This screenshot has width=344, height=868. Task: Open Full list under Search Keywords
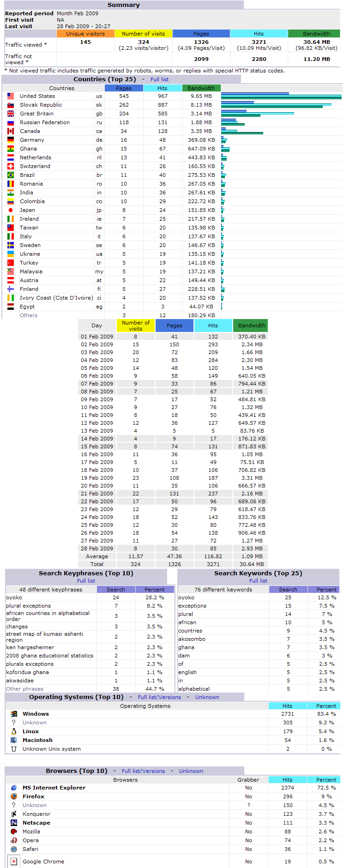258,581
